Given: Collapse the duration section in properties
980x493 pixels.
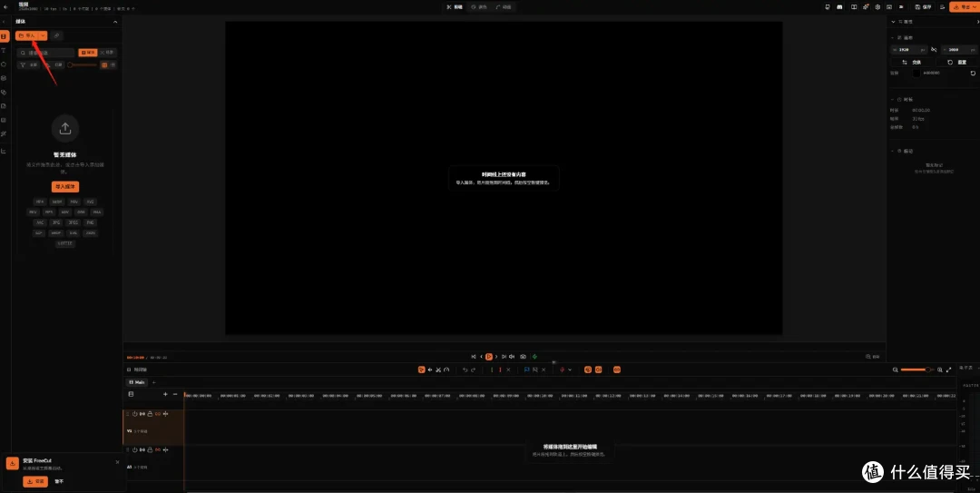Looking at the screenshot, I should (893, 100).
